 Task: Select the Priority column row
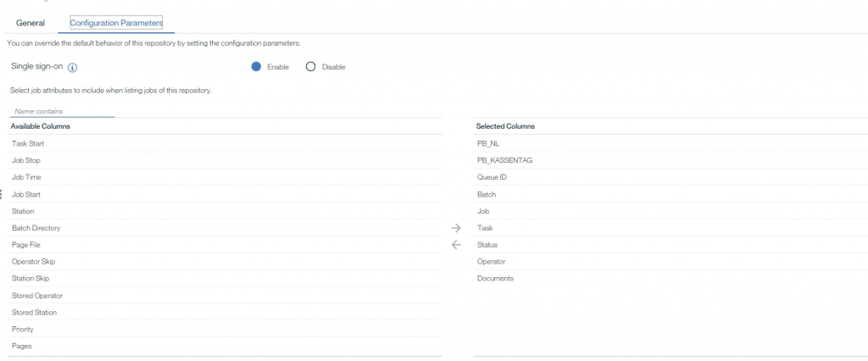click(x=225, y=329)
